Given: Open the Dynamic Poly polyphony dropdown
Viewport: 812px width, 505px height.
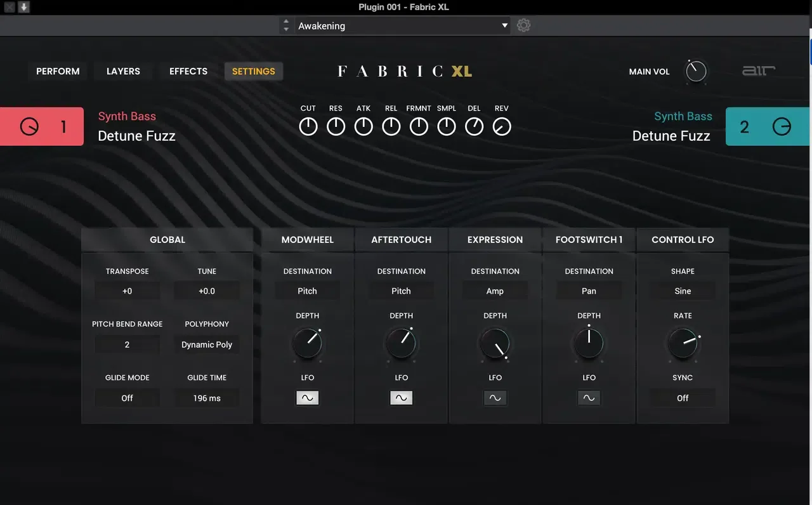Looking at the screenshot, I should pos(207,344).
